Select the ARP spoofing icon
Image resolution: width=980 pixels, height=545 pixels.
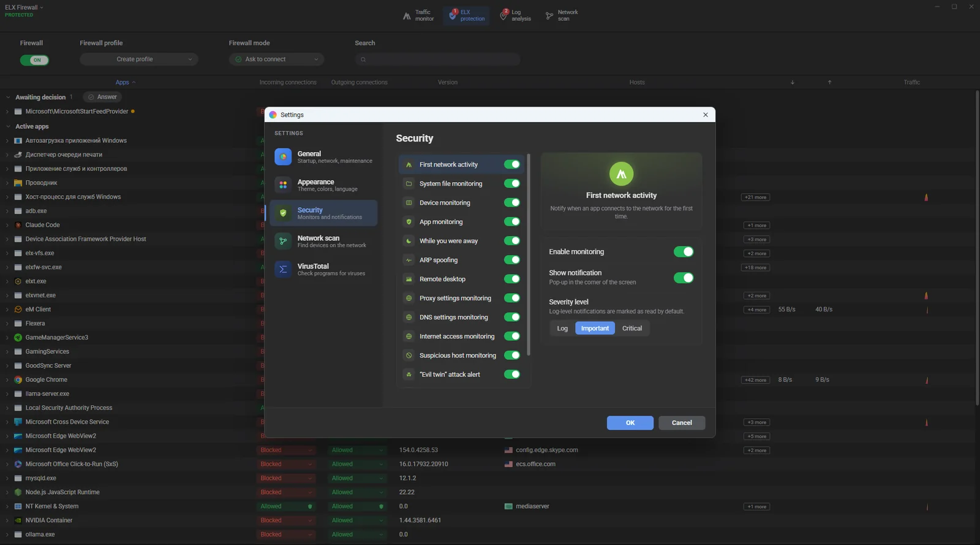pyautogui.click(x=409, y=260)
